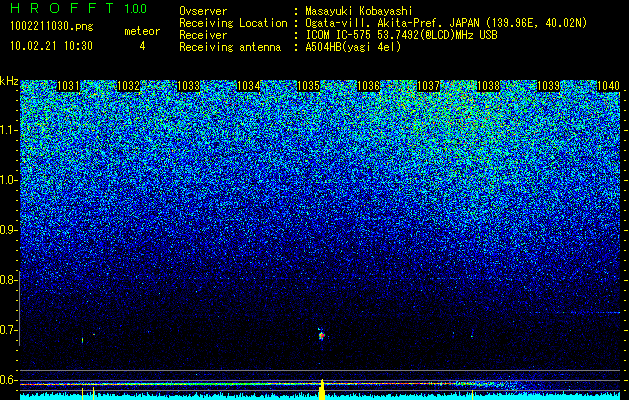This screenshot has width=629, height=400.
Task: Click the 1.1 kHz axis tick label
Action: [9, 130]
